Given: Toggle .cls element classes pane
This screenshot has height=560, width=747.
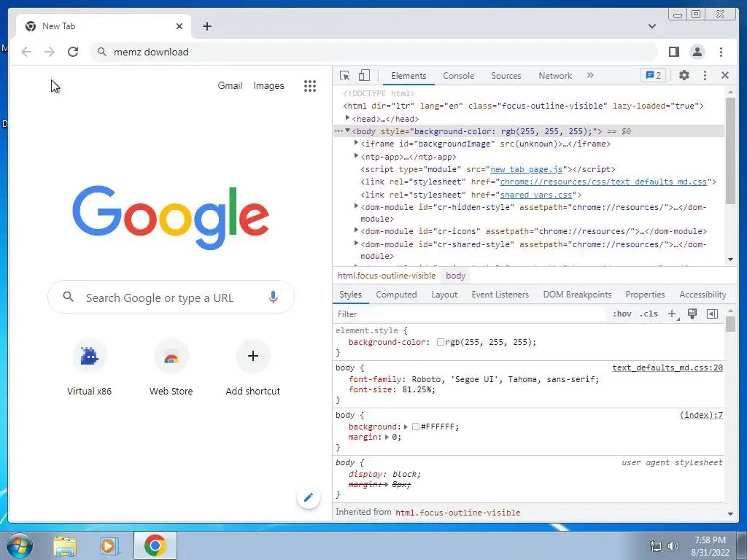Looking at the screenshot, I should tap(649, 314).
